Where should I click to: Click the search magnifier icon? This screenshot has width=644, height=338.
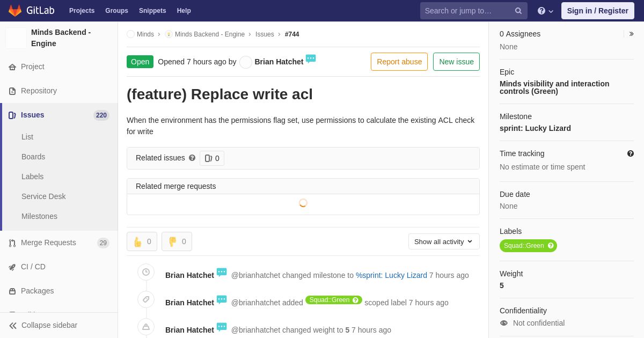518,11
